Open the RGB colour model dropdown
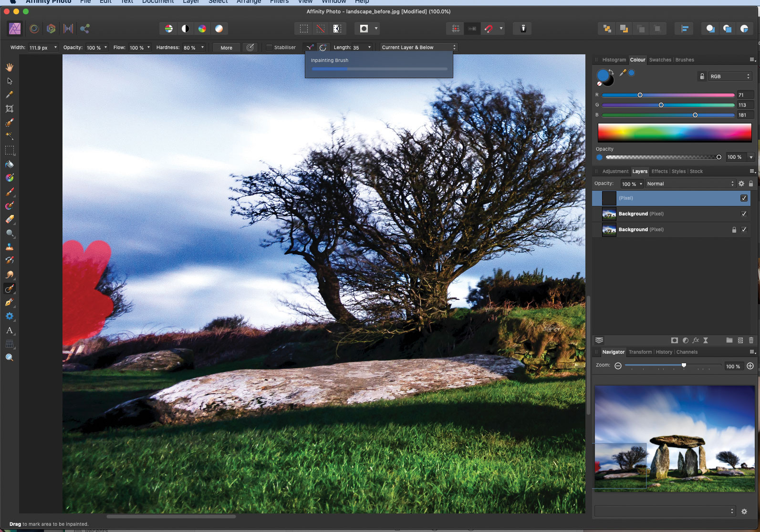The width and height of the screenshot is (760, 532). 729,76
